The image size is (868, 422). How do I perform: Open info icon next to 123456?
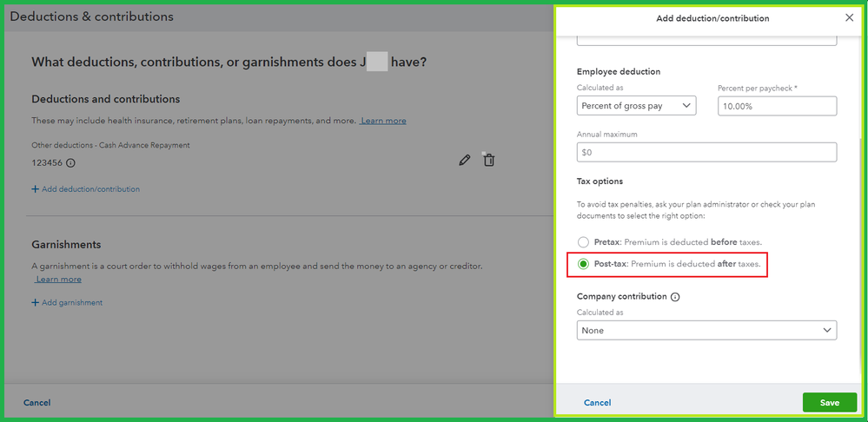point(71,163)
